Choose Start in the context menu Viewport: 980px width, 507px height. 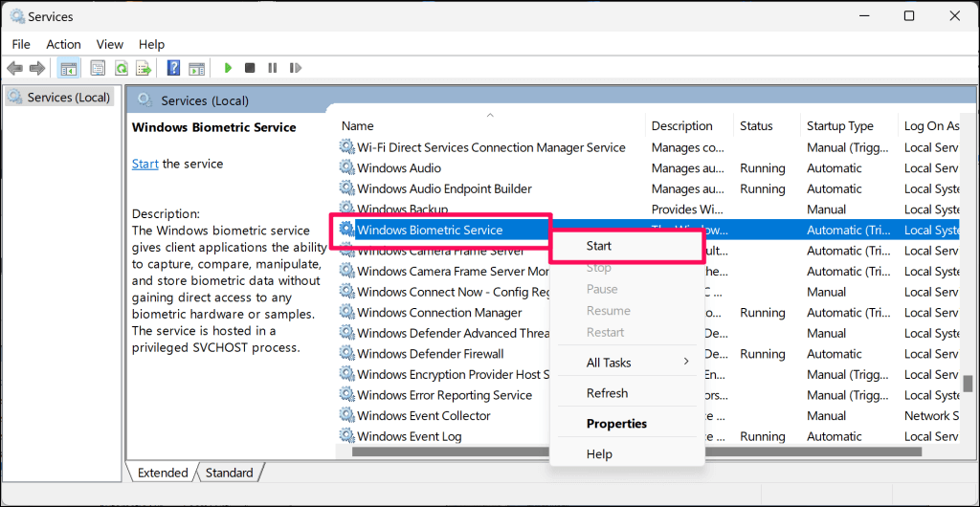(x=599, y=246)
